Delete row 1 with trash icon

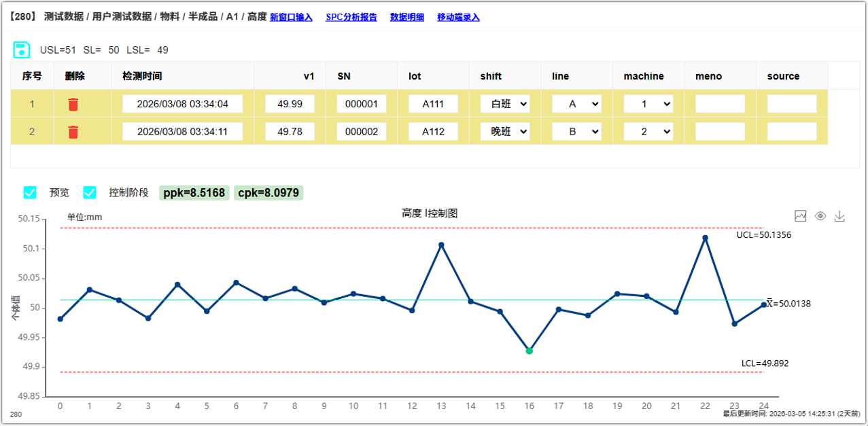73,104
